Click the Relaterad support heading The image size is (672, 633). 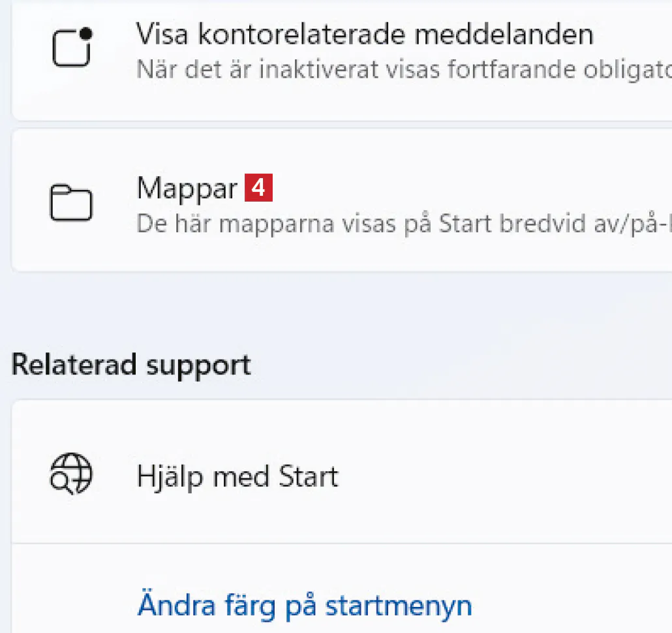[x=131, y=365]
